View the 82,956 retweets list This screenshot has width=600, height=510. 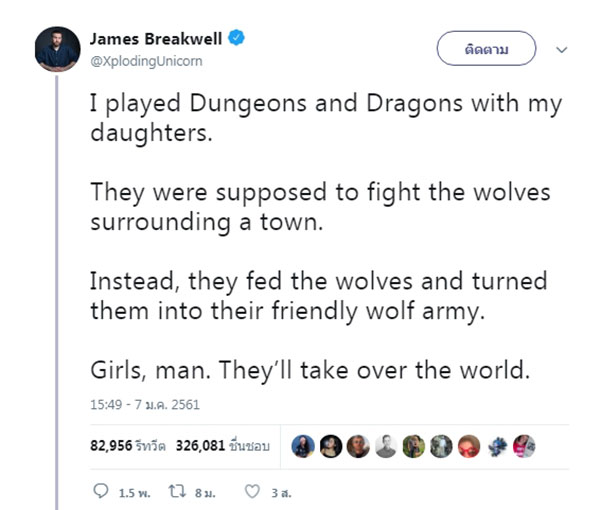click(128, 446)
